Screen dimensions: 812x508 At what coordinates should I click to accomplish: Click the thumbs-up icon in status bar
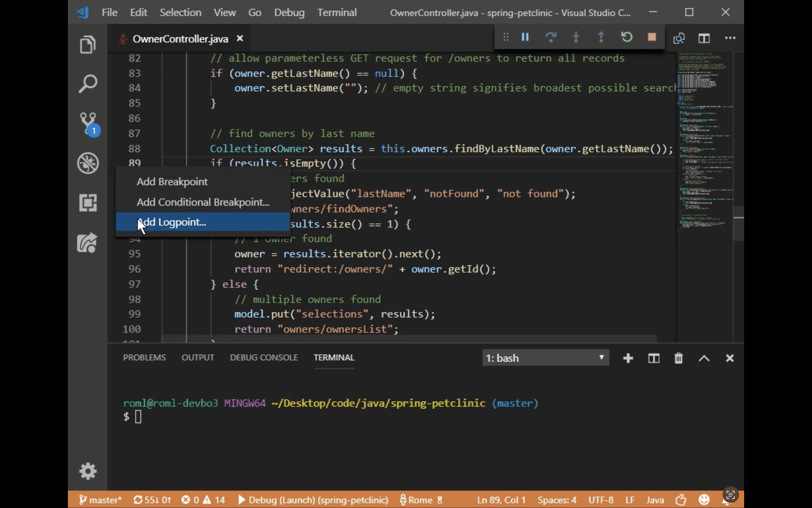coord(681,500)
